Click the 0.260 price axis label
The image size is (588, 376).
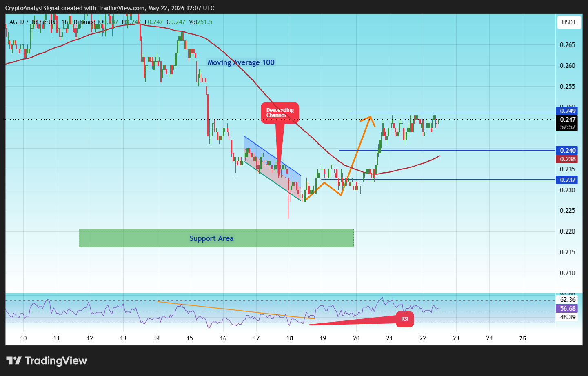point(568,66)
